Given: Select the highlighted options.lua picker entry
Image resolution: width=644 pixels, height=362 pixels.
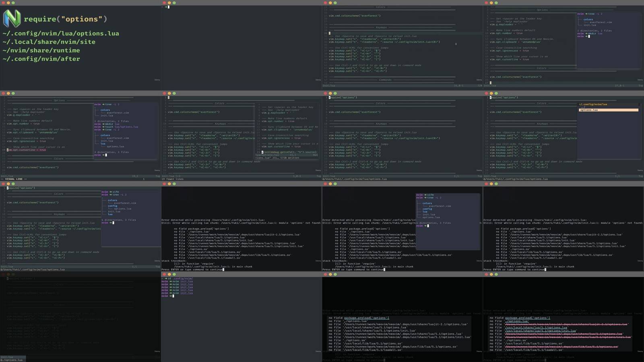Looking at the screenshot, I should tap(608, 110).
